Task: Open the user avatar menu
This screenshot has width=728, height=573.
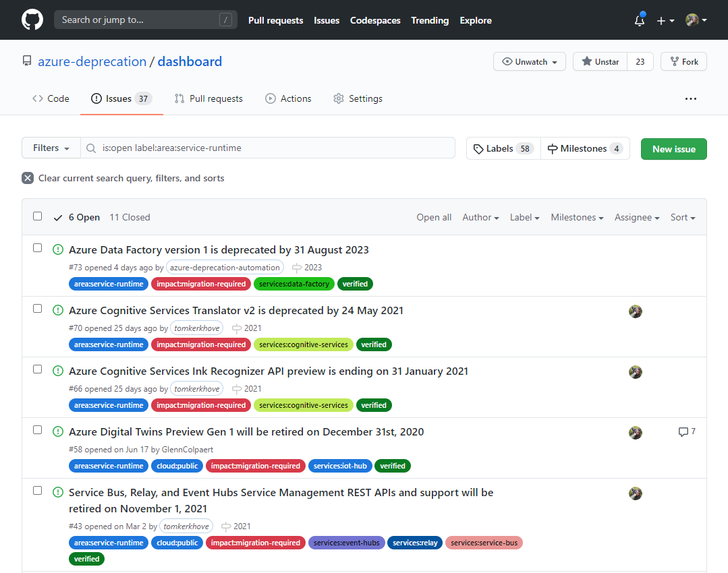Action: (x=696, y=20)
